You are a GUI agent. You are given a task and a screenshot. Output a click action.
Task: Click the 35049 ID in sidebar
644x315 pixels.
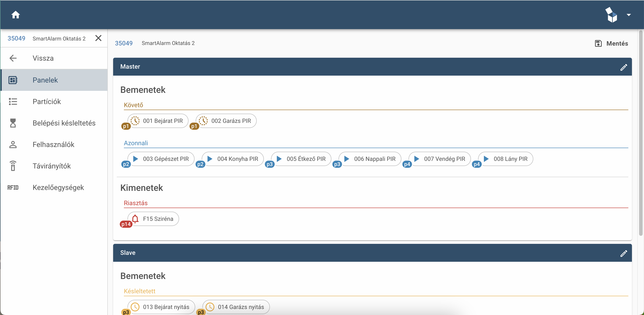(16, 38)
